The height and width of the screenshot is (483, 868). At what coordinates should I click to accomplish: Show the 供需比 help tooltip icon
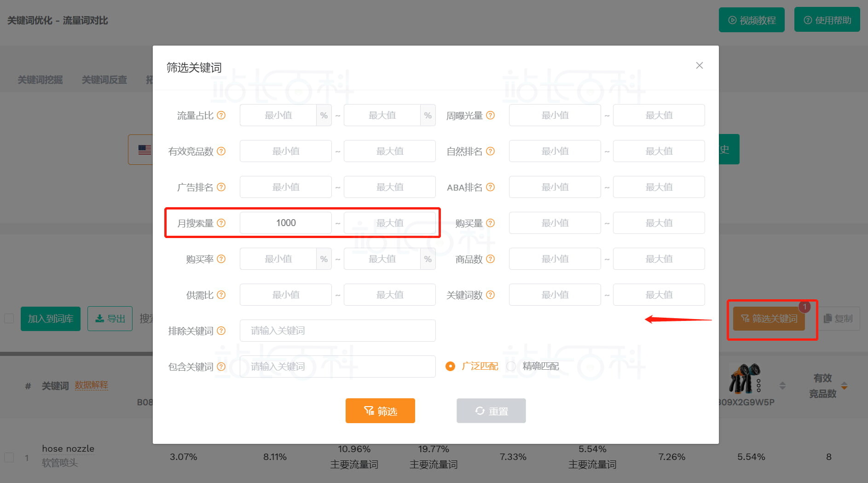pyautogui.click(x=221, y=295)
